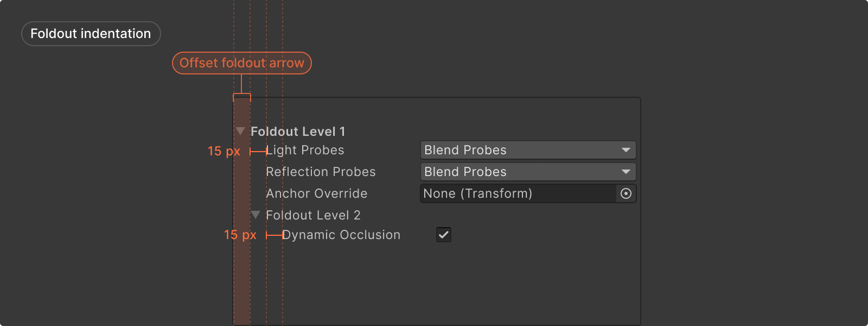Collapse the Foldout Level 2 triangle
The image size is (868, 326).
pyautogui.click(x=256, y=215)
